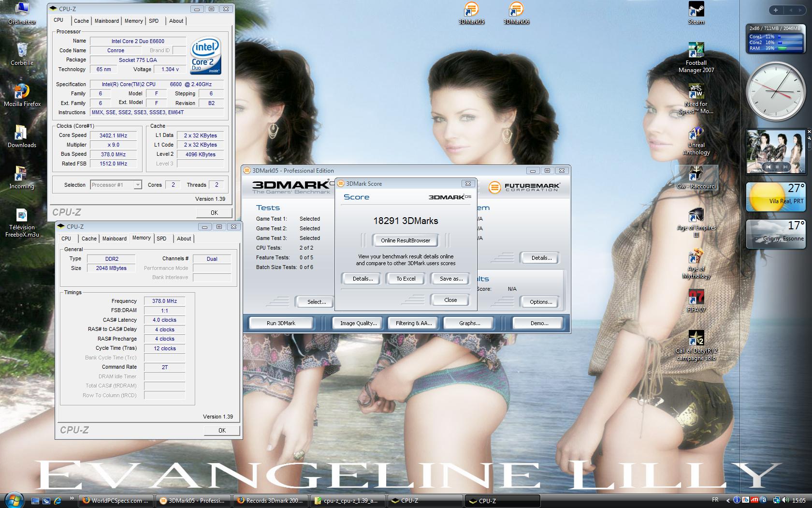Close the 3DMark Score dialog
Viewport: 812px width, 508px height.
[450, 300]
